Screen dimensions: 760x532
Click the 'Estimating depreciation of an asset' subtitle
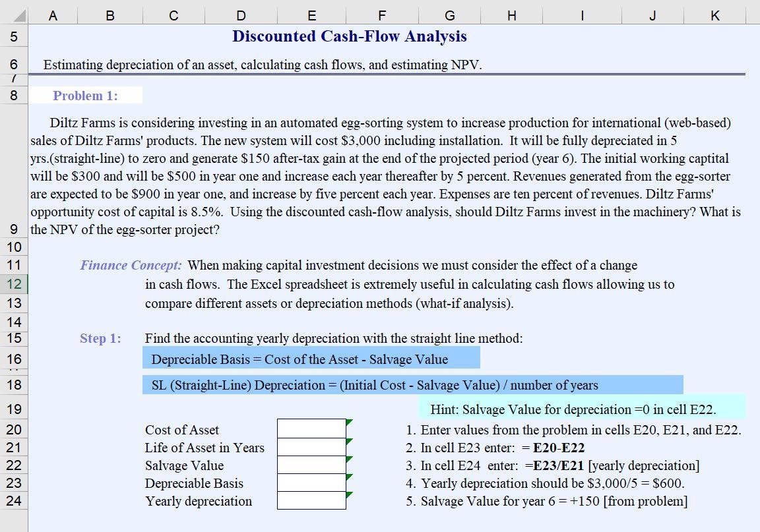pyautogui.click(x=263, y=65)
